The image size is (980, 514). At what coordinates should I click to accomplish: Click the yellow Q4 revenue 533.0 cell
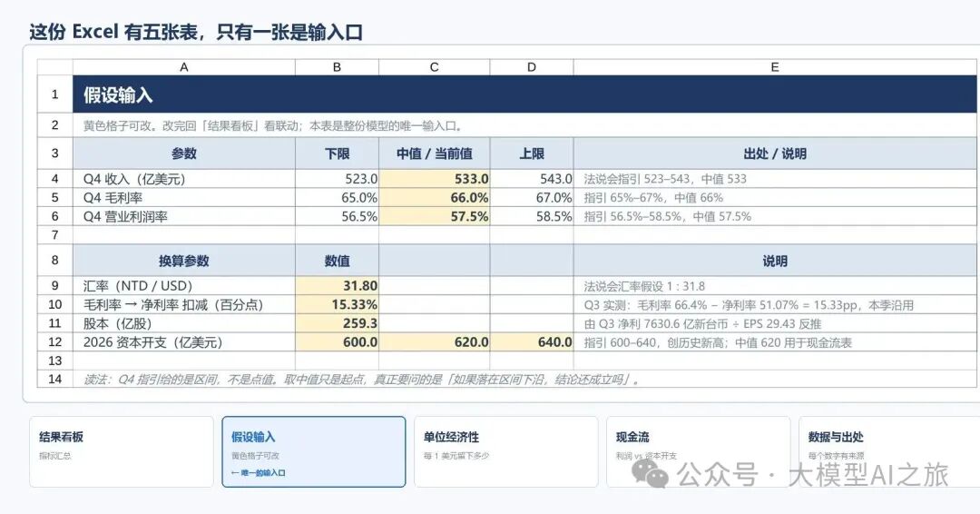(x=435, y=179)
